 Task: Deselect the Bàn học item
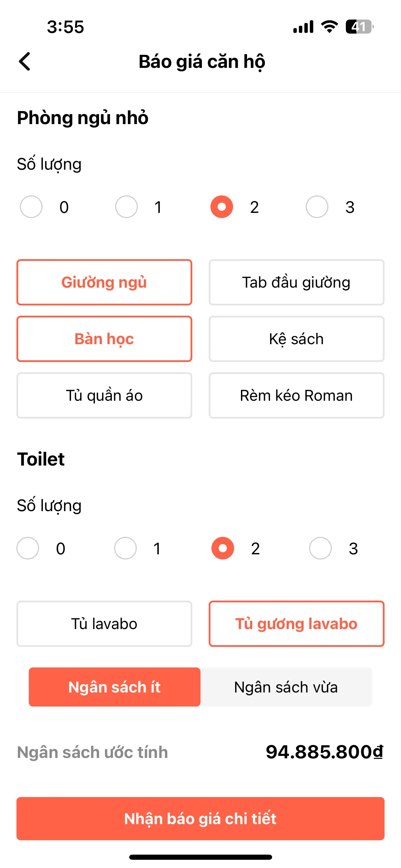click(104, 339)
